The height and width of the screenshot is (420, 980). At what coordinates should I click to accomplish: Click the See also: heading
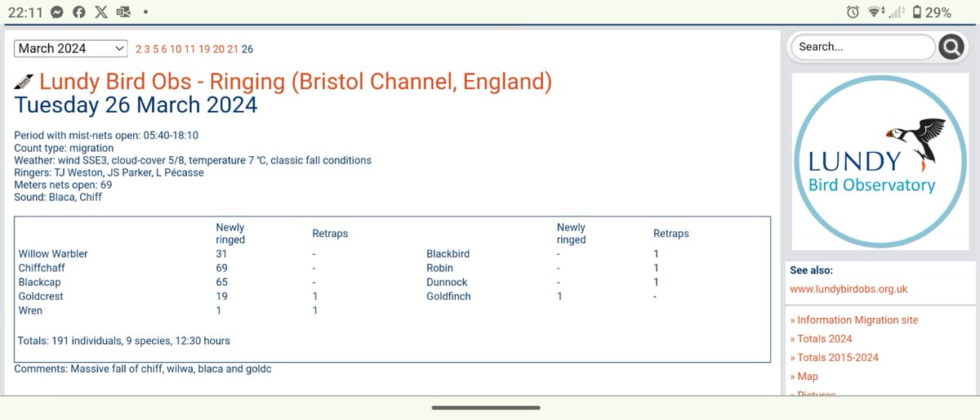(811, 270)
